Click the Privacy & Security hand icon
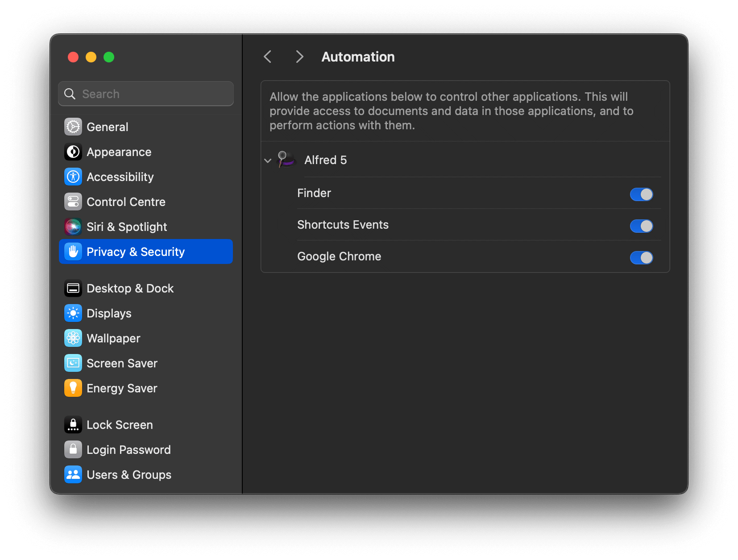Viewport: 738px width, 560px height. 73,251
